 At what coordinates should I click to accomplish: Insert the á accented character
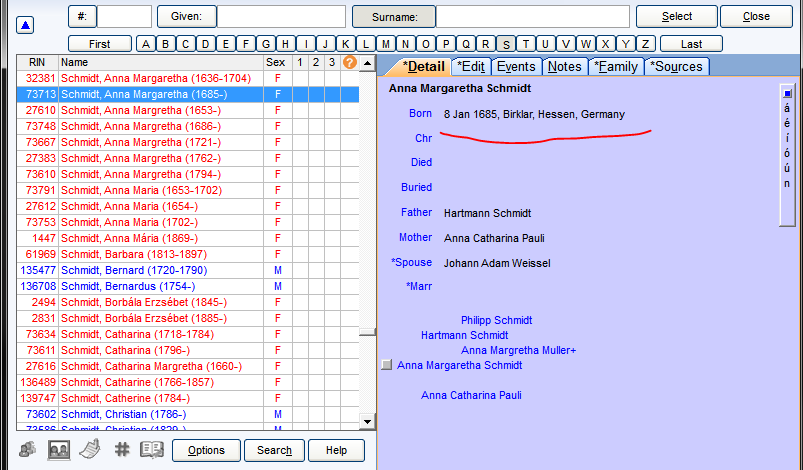pos(787,109)
